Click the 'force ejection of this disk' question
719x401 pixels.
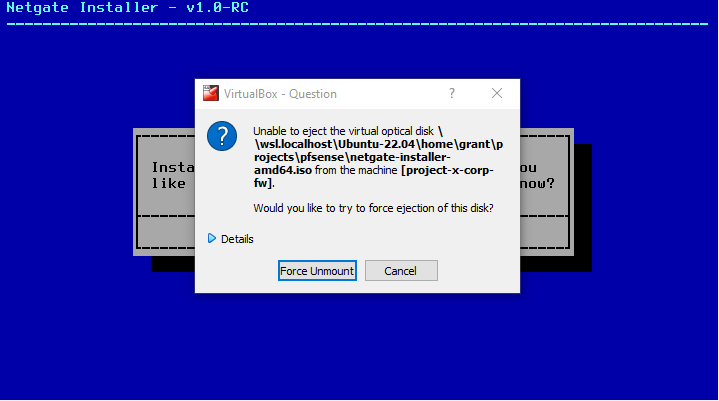coord(373,208)
